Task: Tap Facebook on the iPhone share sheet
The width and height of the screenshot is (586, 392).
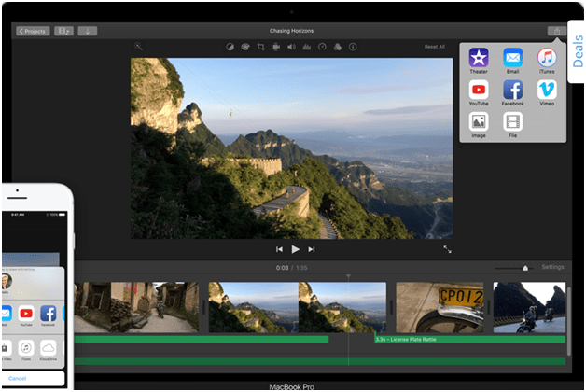Action: pos(49,315)
